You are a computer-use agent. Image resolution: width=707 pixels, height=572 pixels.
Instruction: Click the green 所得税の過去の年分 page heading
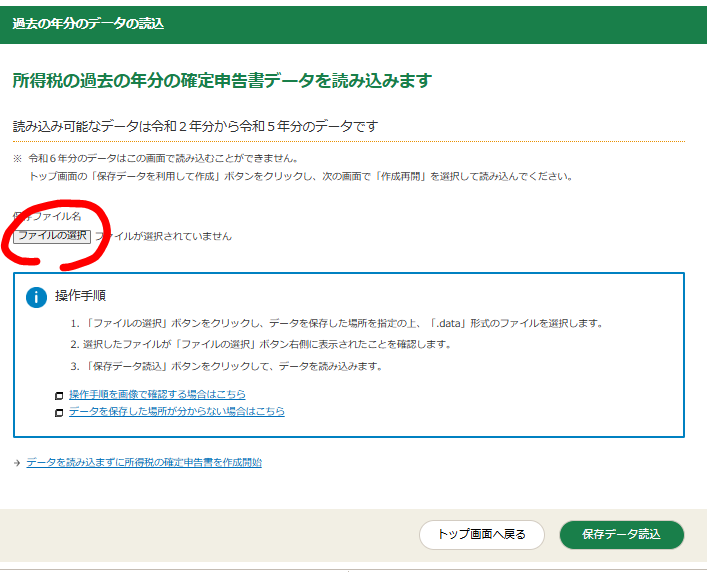pyautogui.click(x=221, y=81)
